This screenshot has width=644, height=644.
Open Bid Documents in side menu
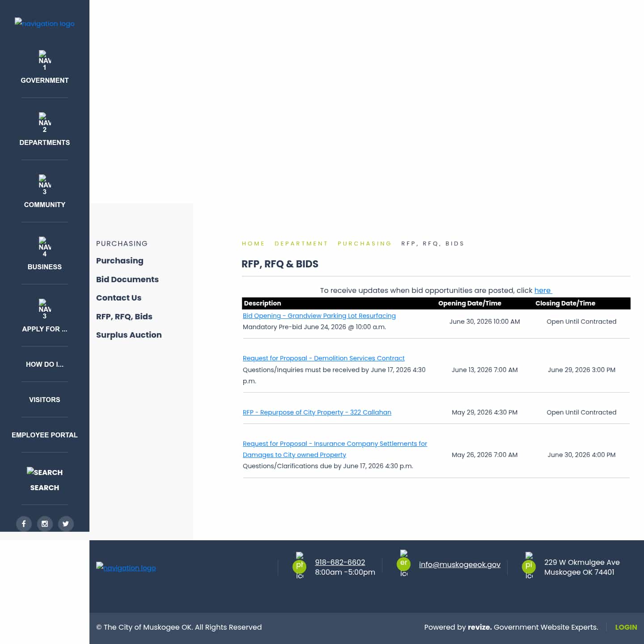tap(127, 280)
